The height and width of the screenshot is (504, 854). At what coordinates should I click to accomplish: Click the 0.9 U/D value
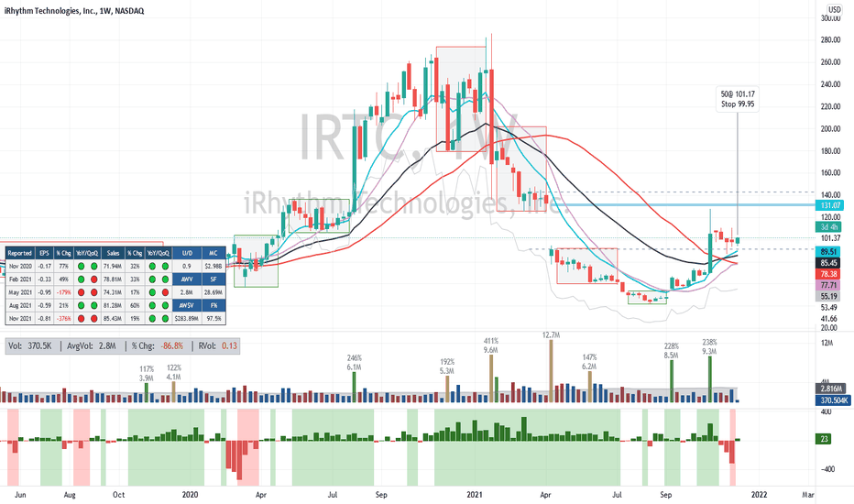point(187,266)
